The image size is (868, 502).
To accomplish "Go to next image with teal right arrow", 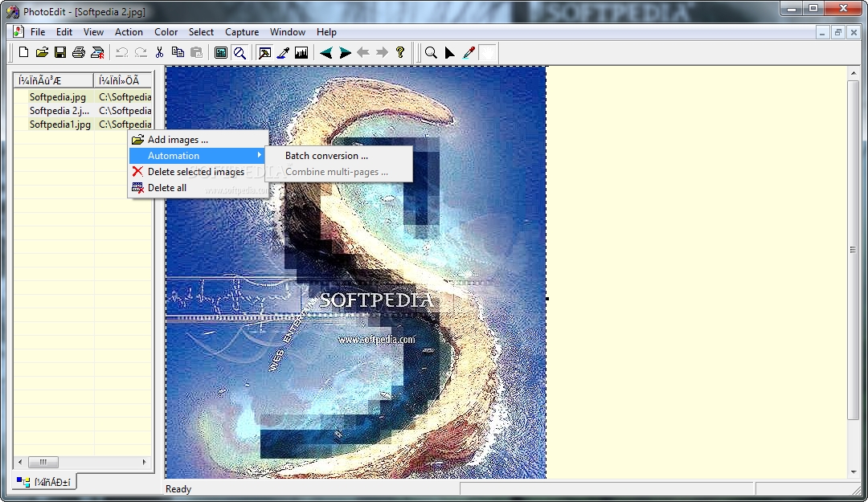I will point(345,52).
